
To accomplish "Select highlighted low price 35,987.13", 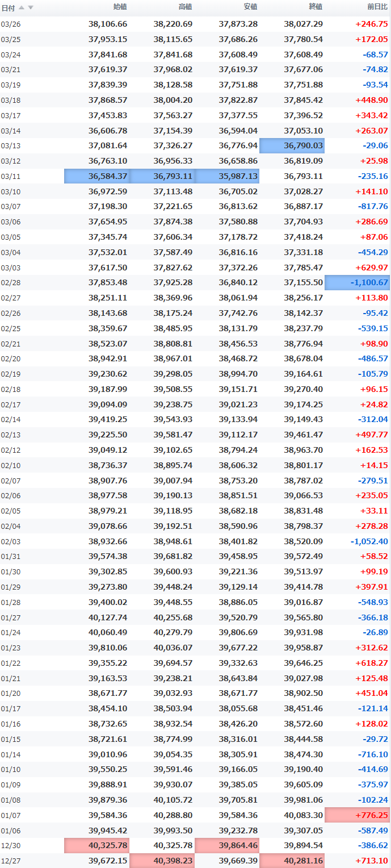I will pyautogui.click(x=227, y=176).
